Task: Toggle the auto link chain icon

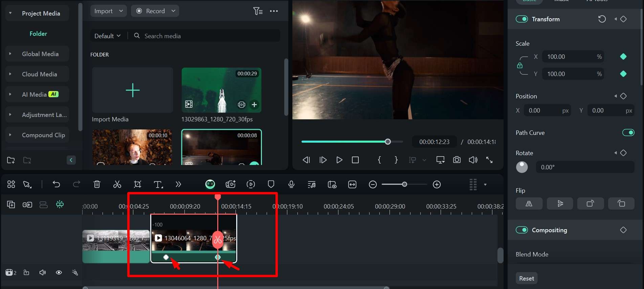Action: point(27,204)
